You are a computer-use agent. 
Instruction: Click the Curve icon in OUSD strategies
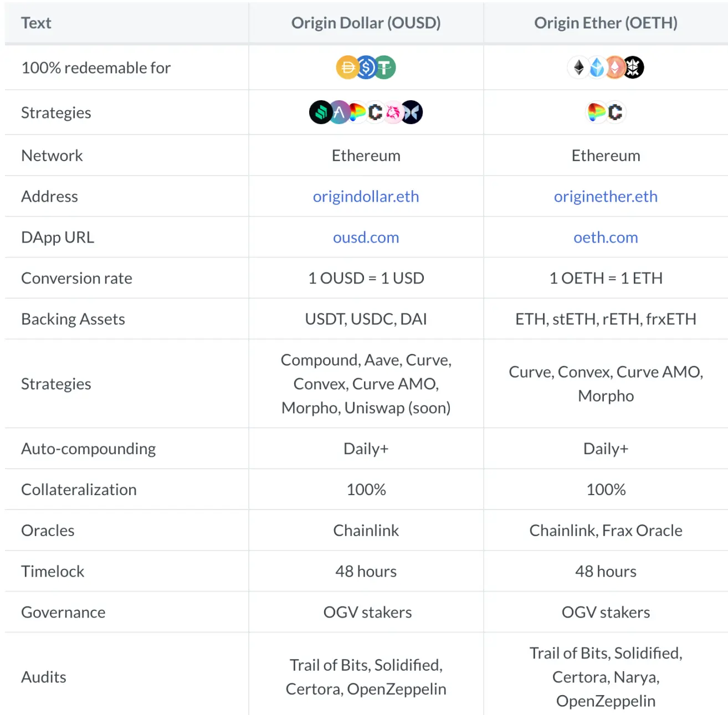[357, 112]
